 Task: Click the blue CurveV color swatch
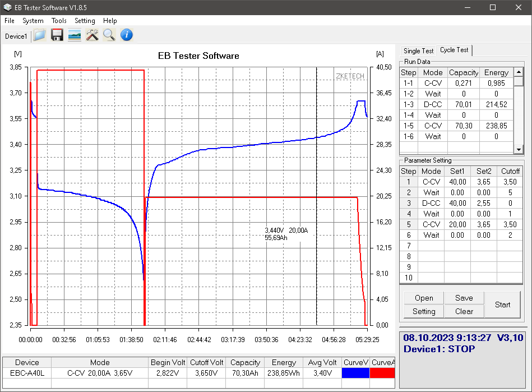[x=355, y=373]
